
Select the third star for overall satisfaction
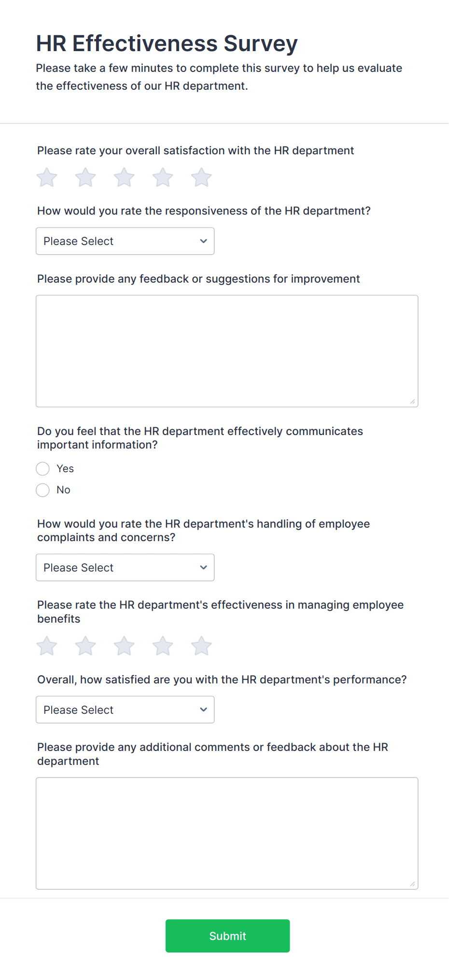click(x=124, y=177)
